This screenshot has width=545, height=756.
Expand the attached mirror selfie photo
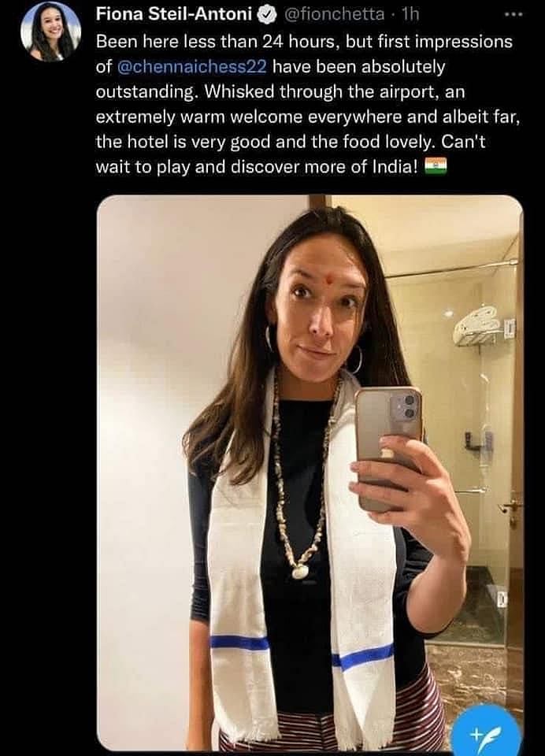click(x=310, y=473)
